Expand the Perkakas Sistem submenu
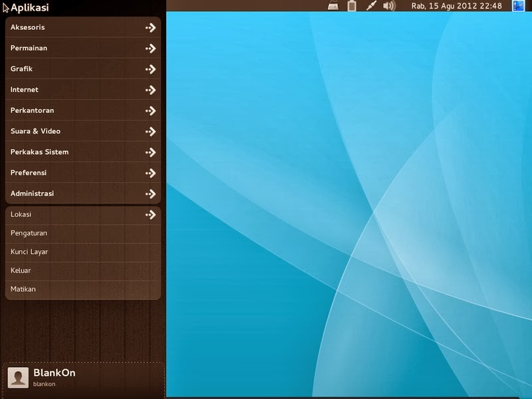The width and height of the screenshot is (532, 399). point(151,152)
